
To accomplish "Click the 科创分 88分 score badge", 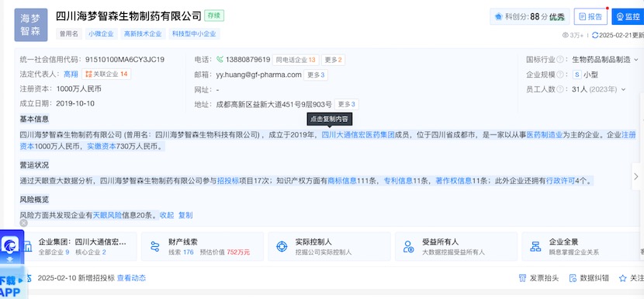I will click(x=529, y=16).
